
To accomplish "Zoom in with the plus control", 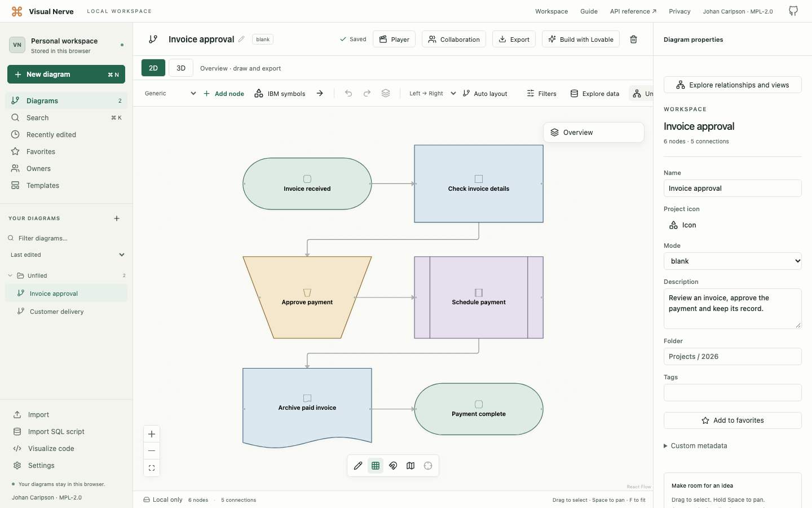I will click(152, 434).
